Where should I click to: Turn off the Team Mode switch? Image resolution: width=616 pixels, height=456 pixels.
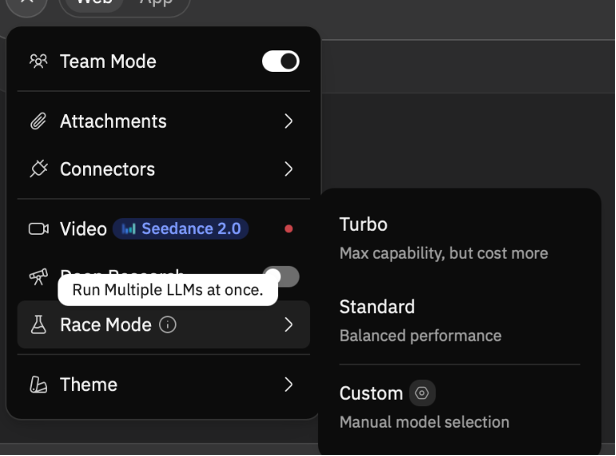[x=280, y=61]
